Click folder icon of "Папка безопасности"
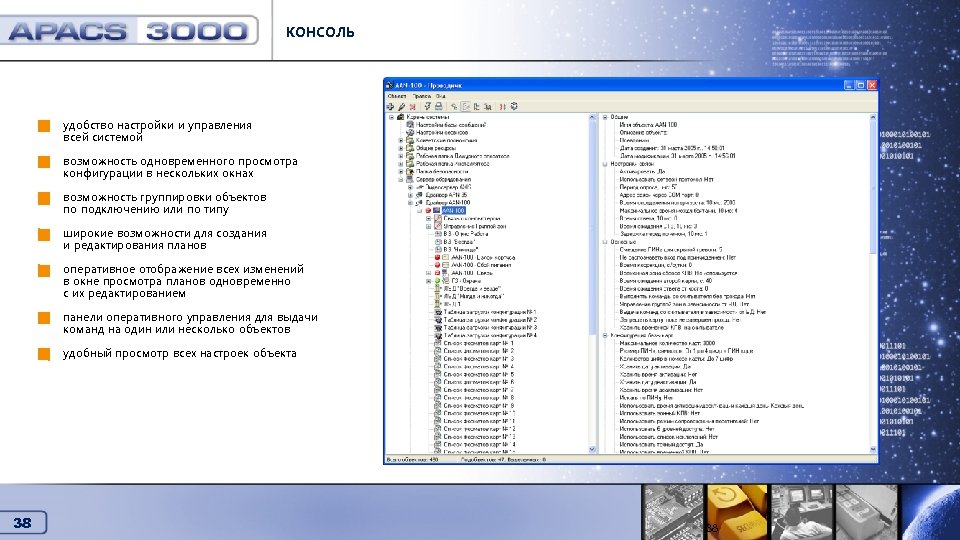This screenshot has height=540, width=960. click(x=410, y=171)
